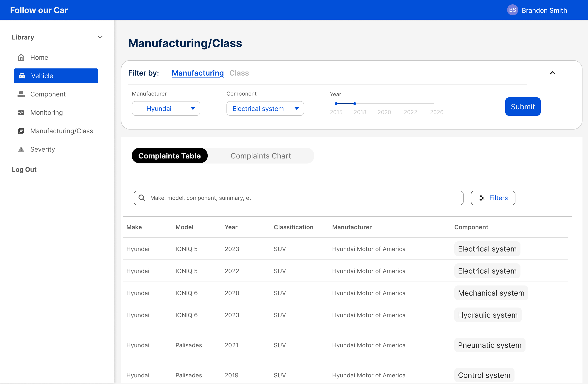The width and height of the screenshot is (588, 384).
Task: Click the Make column header
Action: pos(134,227)
